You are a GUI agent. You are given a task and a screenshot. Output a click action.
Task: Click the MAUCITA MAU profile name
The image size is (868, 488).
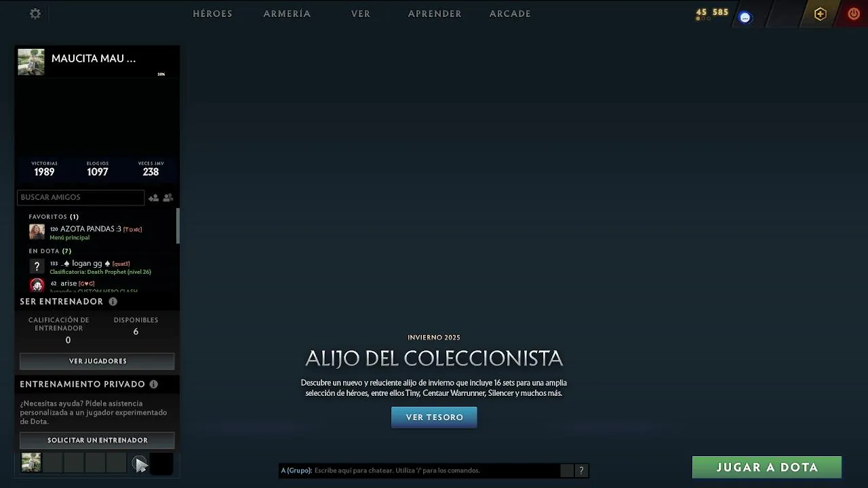(94, 58)
